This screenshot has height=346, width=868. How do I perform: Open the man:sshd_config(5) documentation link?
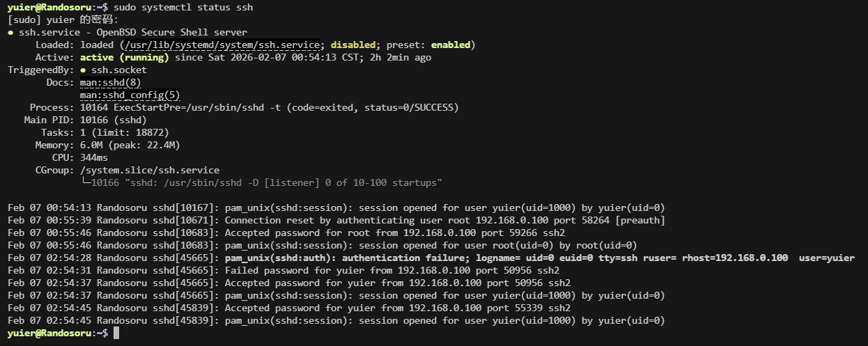(x=130, y=95)
